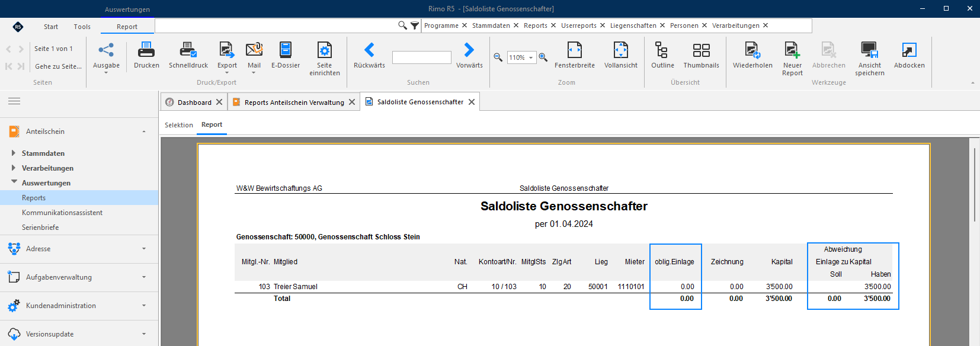980x346 pixels.
Task: Close the Dashboard tab
Action: tap(219, 102)
